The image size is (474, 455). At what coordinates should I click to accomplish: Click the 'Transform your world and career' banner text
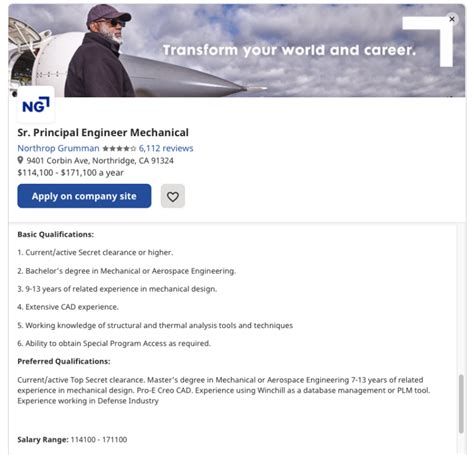tap(289, 50)
